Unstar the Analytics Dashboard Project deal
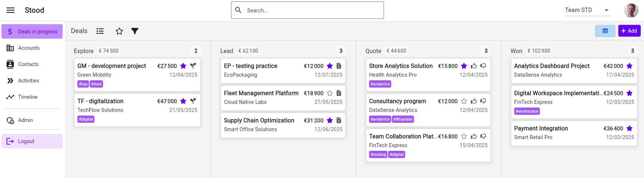The height and width of the screenshot is (178, 644). coord(629,66)
